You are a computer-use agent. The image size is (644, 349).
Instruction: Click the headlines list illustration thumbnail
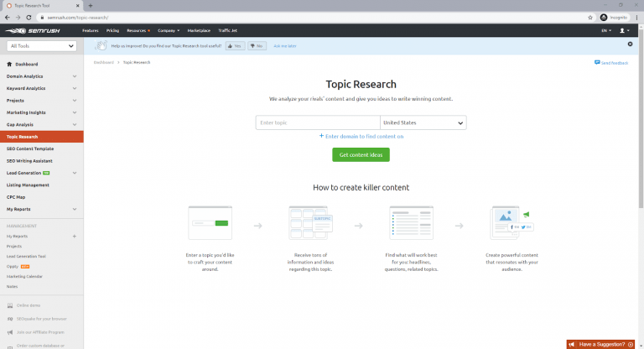pyautogui.click(x=411, y=223)
